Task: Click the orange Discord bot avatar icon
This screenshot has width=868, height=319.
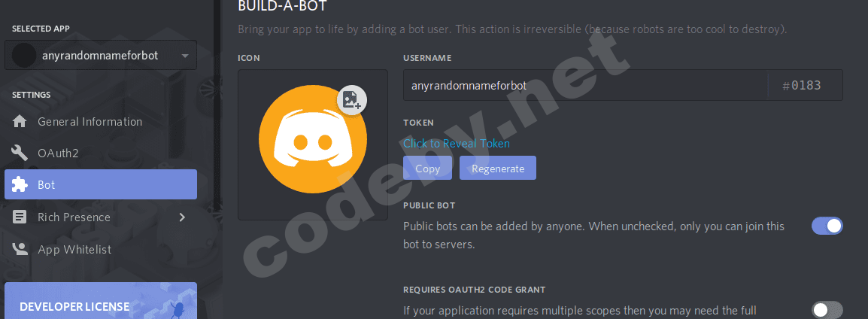Action: click(x=313, y=139)
